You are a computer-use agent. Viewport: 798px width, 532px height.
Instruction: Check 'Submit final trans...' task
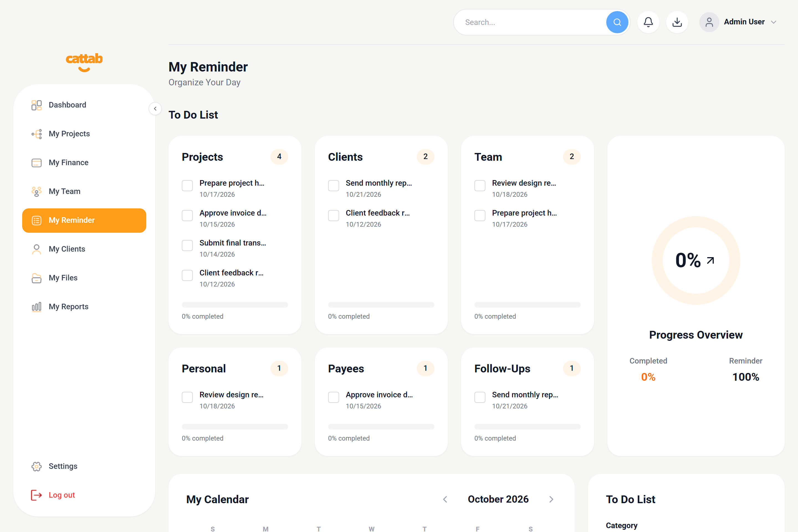(187, 245)
